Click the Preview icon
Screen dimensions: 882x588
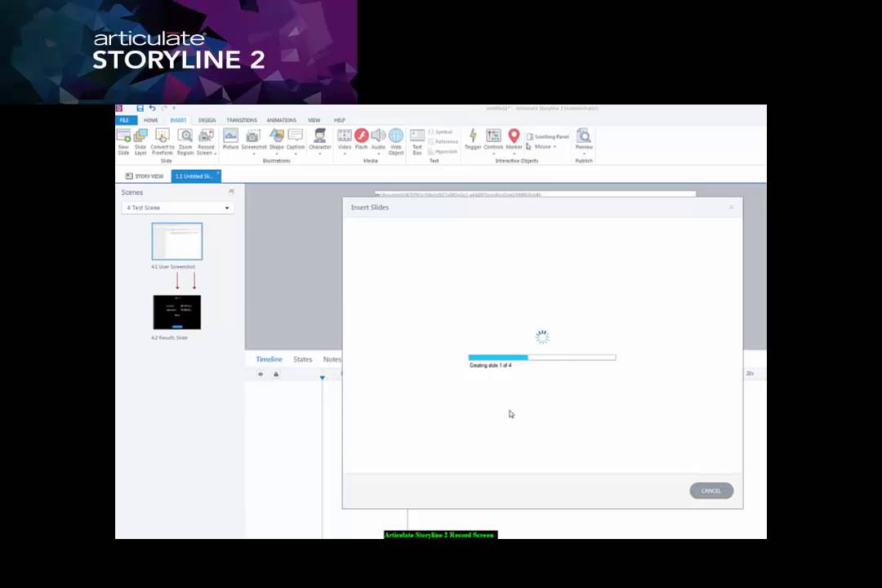click(x=584, y=136)
